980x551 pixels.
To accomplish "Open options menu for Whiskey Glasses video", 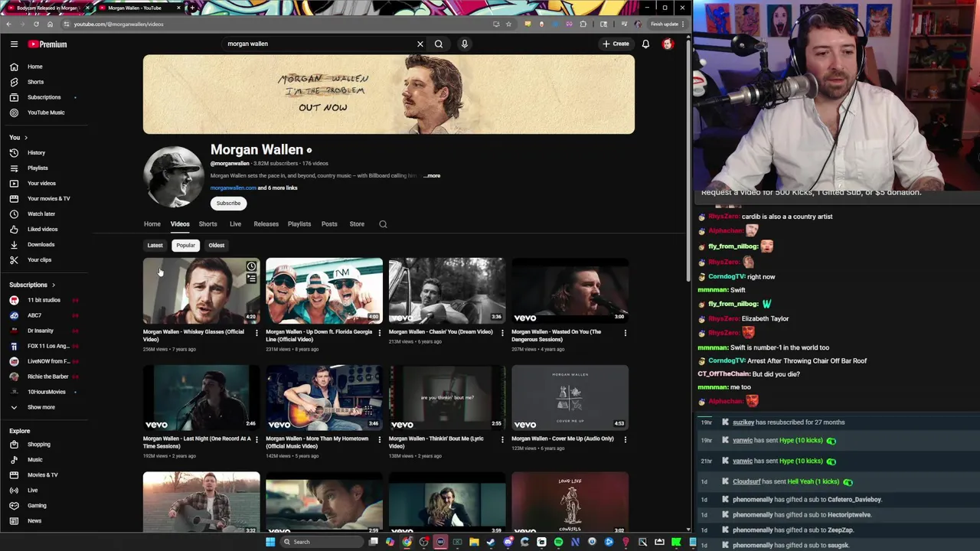I will [256, 333].
